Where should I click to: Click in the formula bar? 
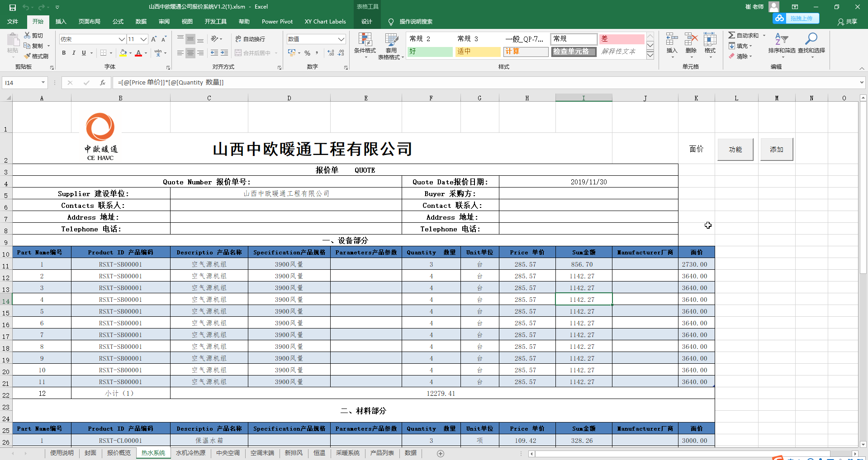(x=271, y=83)
